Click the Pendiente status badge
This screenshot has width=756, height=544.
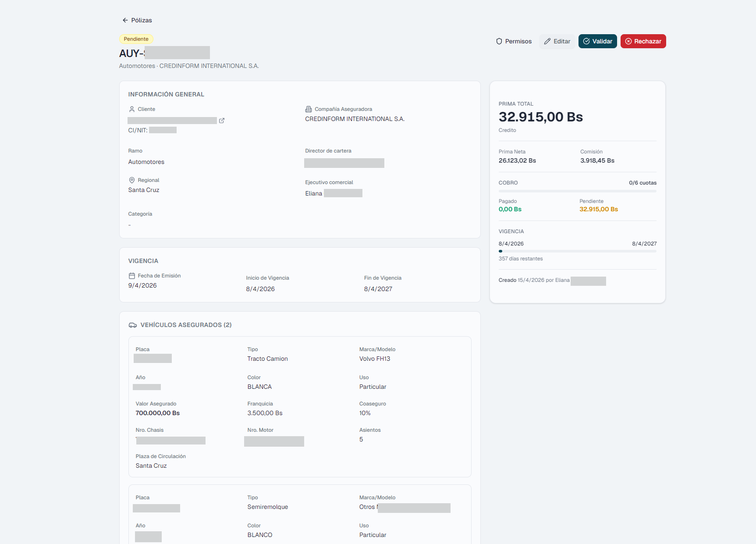tap(136, 39)
